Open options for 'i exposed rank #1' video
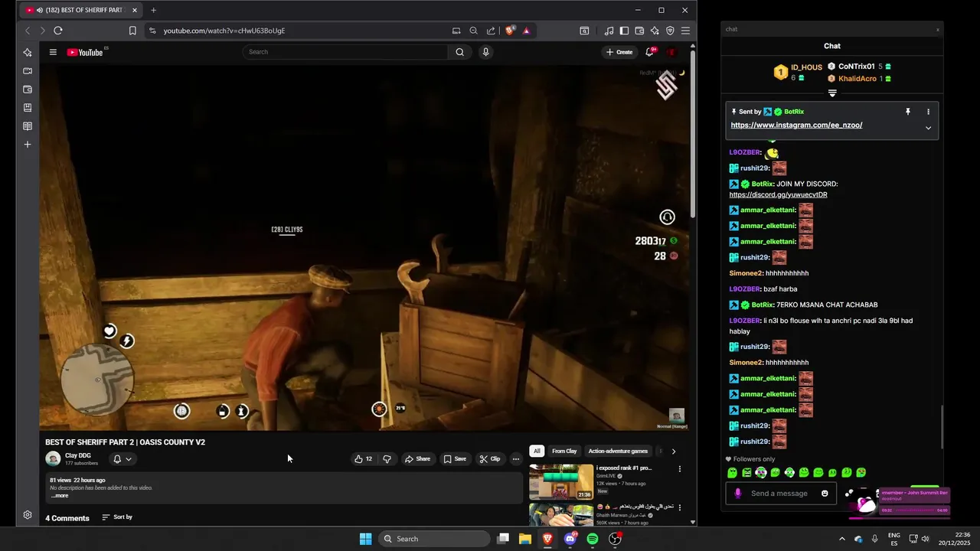980x551 pixels. 679,469
